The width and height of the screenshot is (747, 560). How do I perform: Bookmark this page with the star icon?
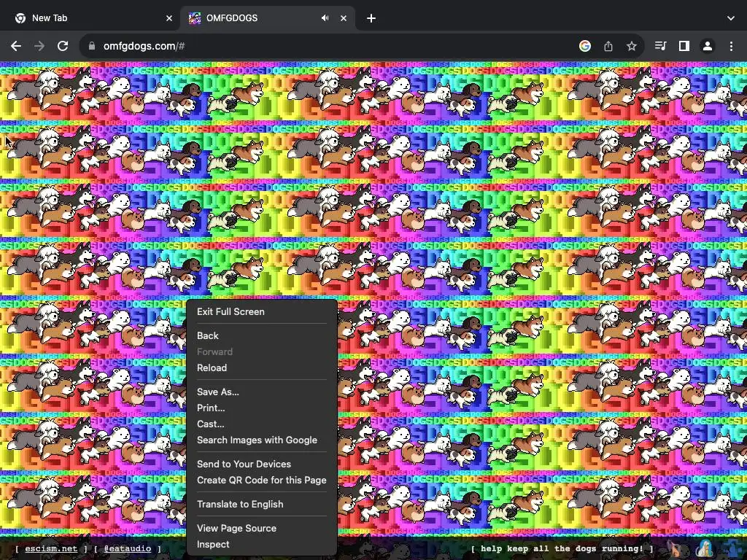click(632, 46)
